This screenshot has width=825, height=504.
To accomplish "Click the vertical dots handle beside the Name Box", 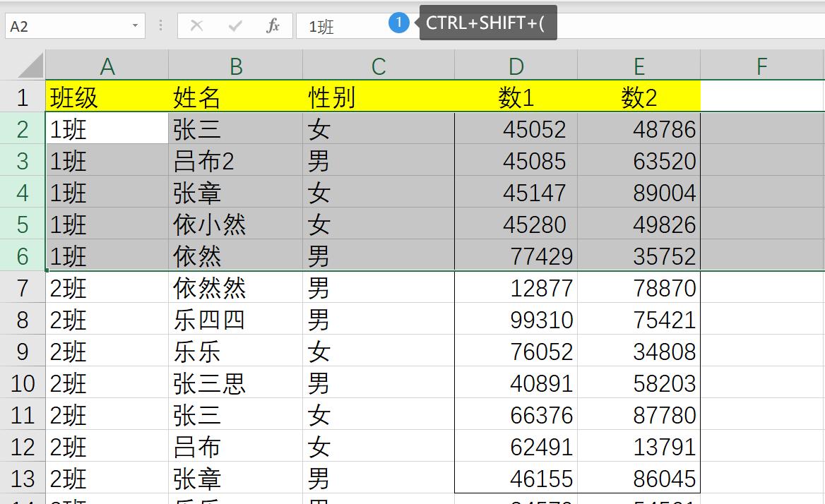I will (161, 25).
